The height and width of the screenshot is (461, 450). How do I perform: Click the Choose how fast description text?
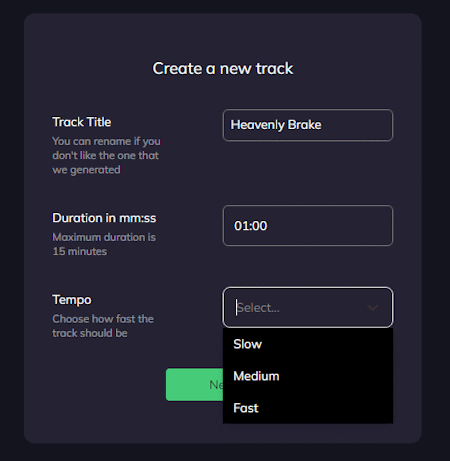[103, 326]
